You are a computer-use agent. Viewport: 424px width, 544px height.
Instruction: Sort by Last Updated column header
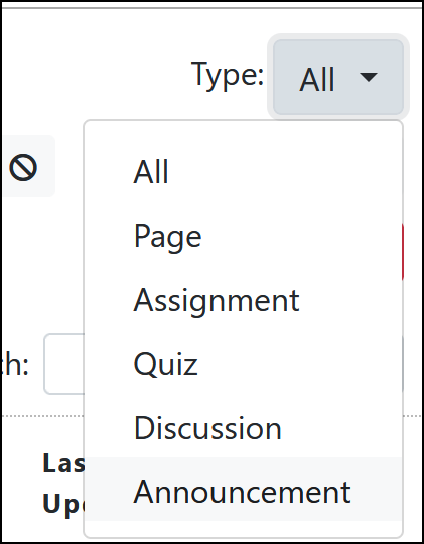point(63,483)
